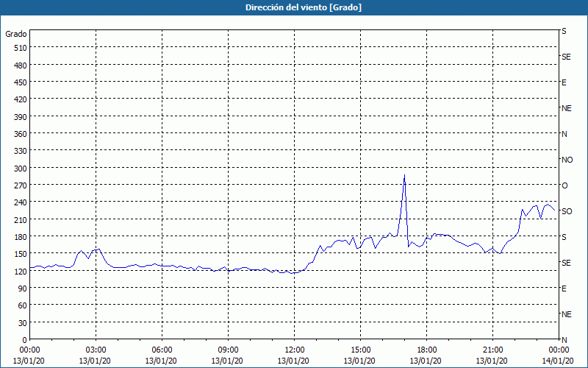Click the 90 degree axis label
Screen dimensions: 588x368
coord(23,289)
